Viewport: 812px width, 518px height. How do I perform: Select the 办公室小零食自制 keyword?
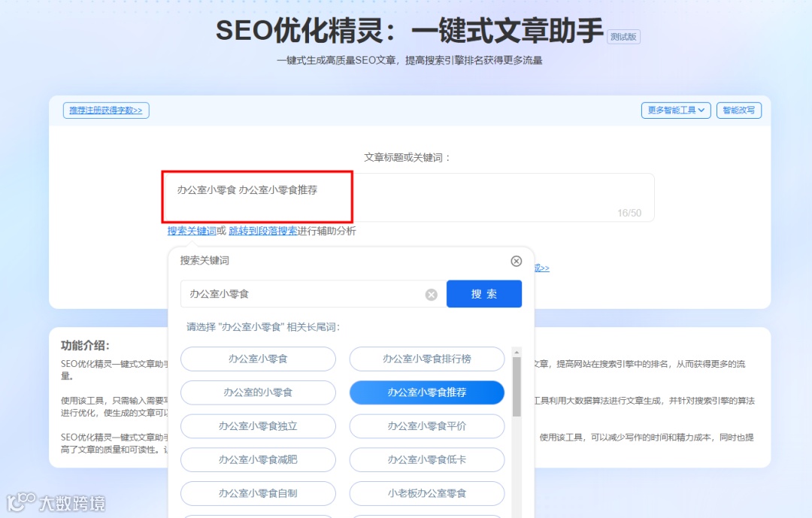pos(258,494)
